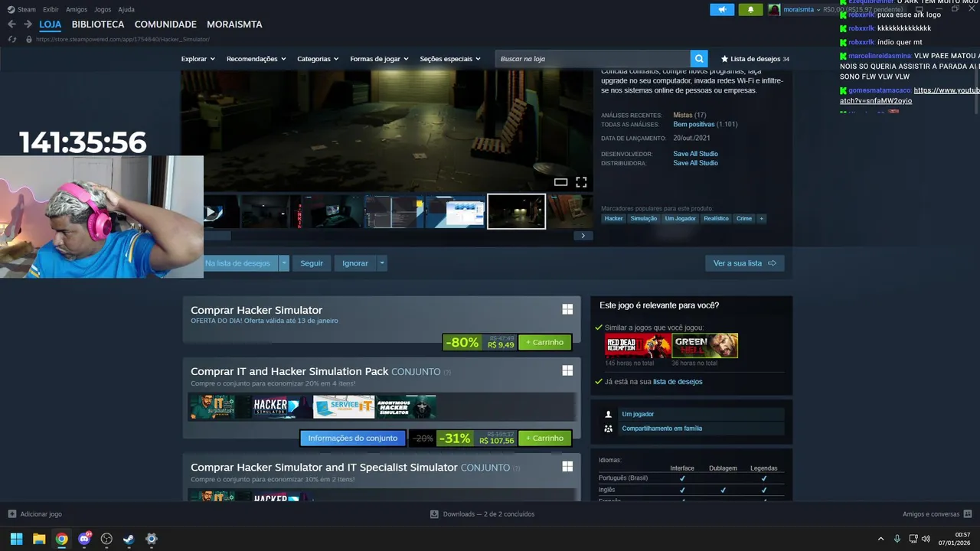Open the gear settings taskbar icon

(x=152, y=539)
